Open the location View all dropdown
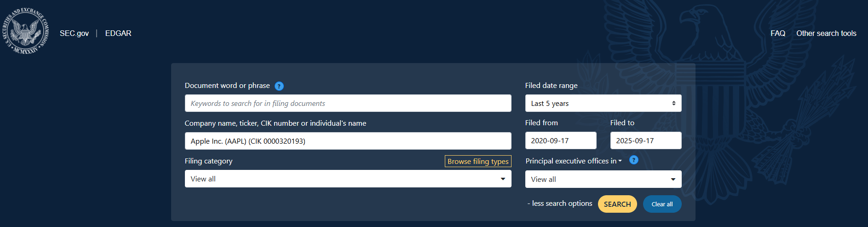868x227 pixels. point(603,179)
